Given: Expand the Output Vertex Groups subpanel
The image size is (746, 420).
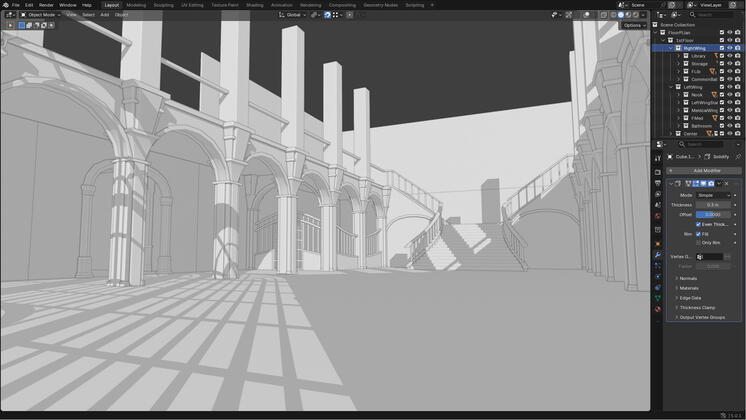Looking at the screenshot, I should click(702, 317).
